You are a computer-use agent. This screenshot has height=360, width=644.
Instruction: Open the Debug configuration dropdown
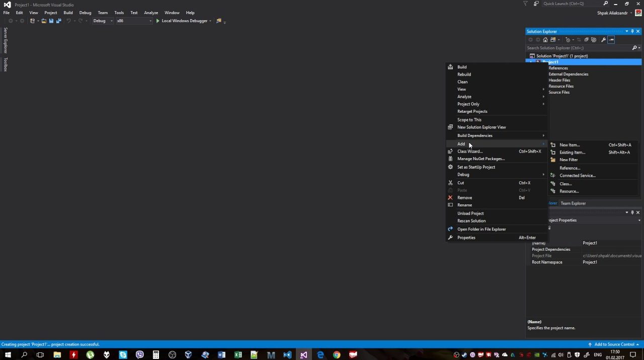(x=103, y=21)
